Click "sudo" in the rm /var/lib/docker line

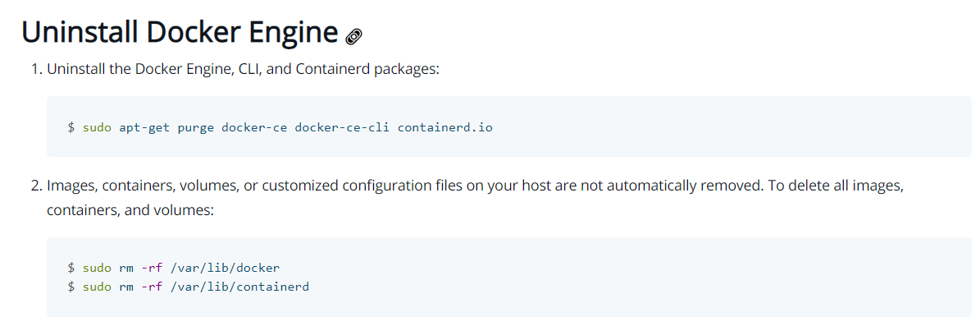coord(97,268)
